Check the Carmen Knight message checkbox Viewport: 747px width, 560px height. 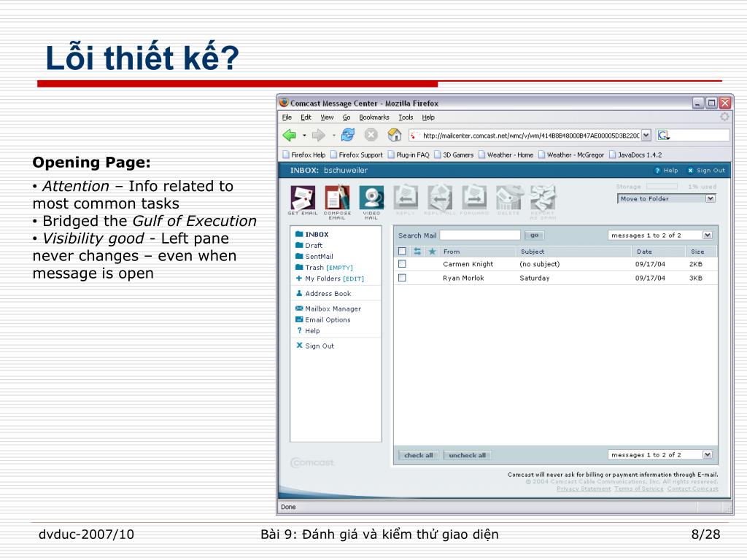[x=402, y=264]
